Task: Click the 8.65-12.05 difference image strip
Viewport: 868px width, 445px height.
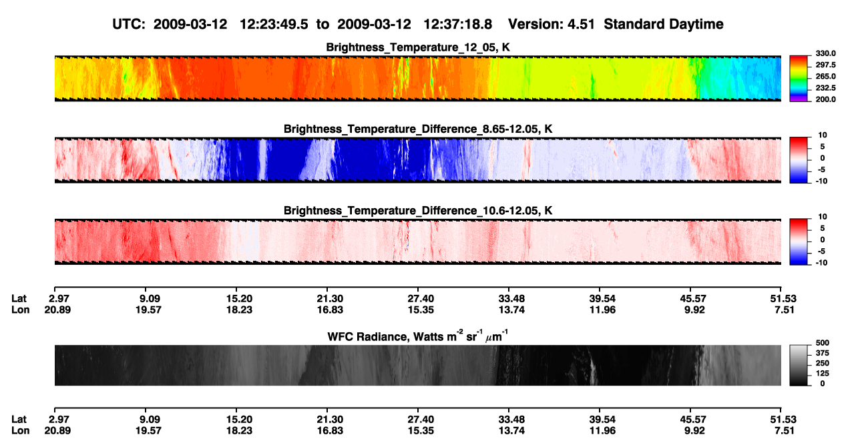Action: click(x=417, y=160)
